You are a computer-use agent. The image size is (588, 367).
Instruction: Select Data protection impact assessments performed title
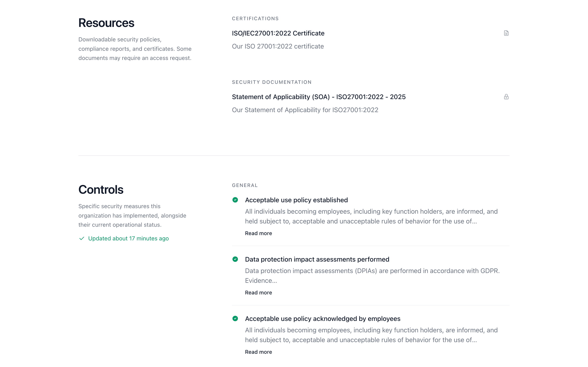point(317,259)
